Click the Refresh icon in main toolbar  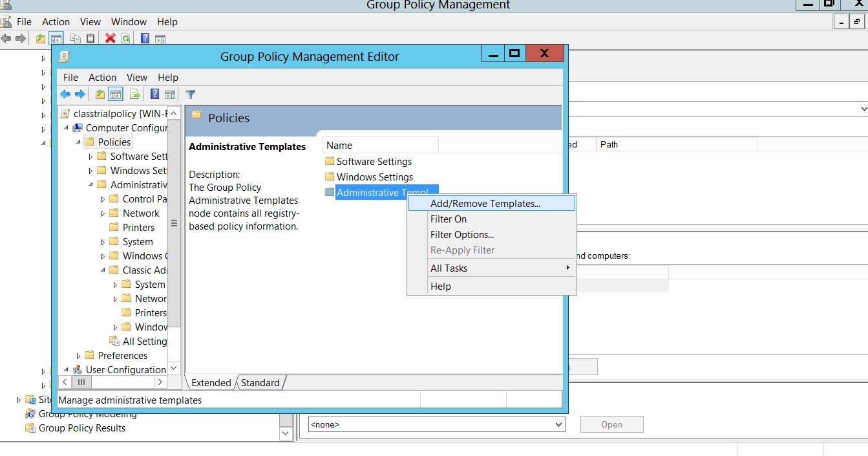point(125,38)
